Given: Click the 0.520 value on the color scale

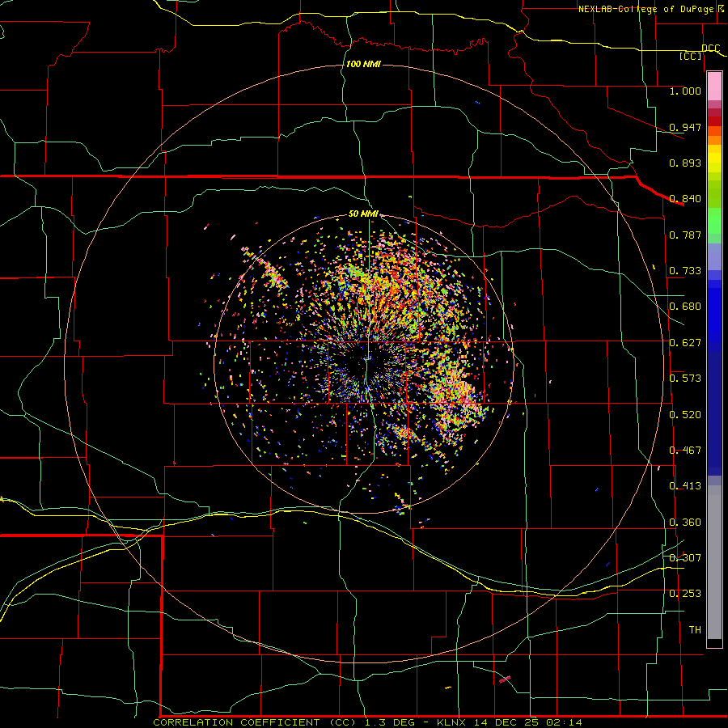Looking at the screenshot, I should click(x=685, y=415).
